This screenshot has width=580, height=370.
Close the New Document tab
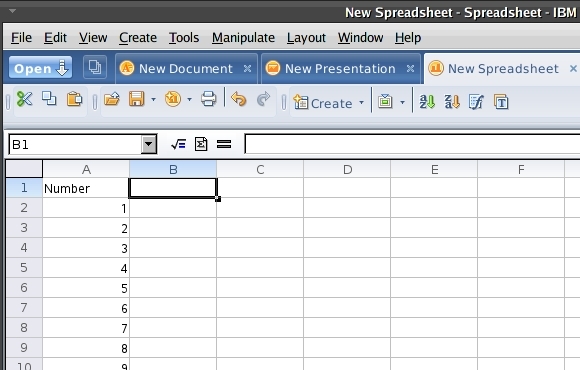pos(247,68)
